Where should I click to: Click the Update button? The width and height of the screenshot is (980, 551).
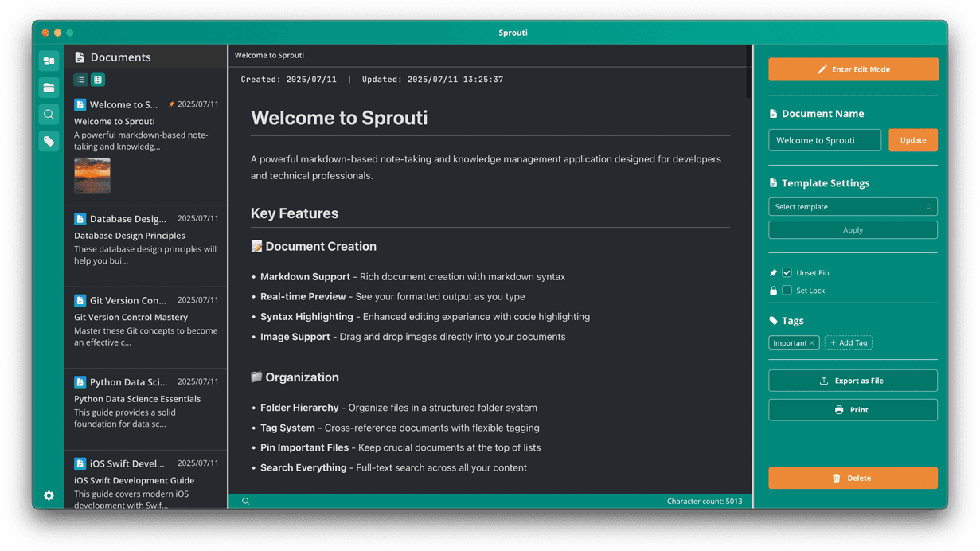[x=913, y=140]
